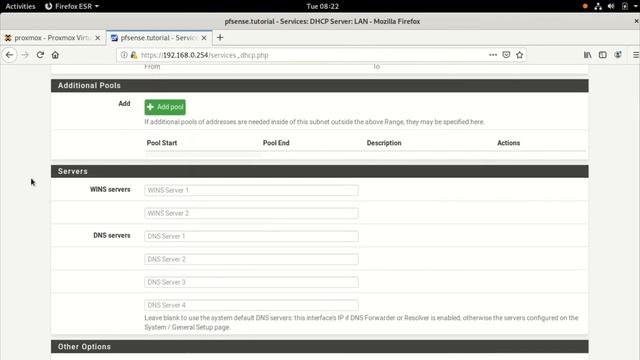
Task: Click the Other Options section heading
Action: 84,347
